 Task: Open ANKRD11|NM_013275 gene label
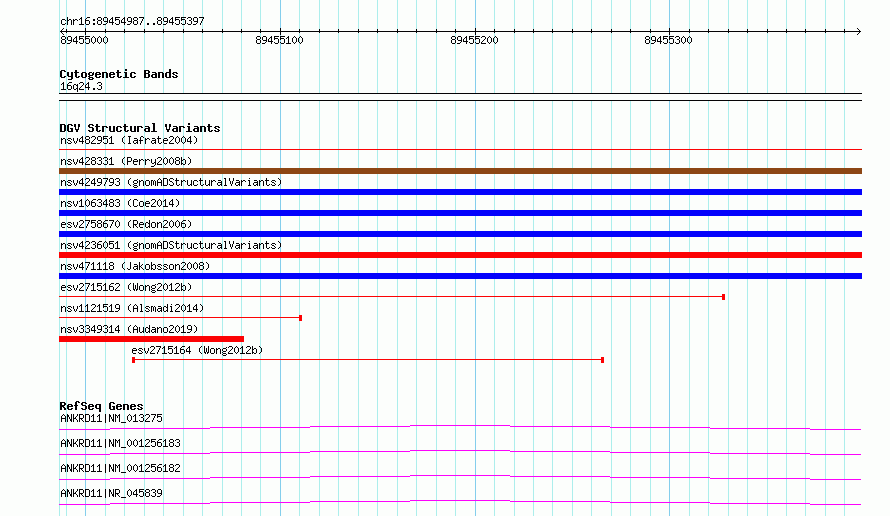click(111, 418)
